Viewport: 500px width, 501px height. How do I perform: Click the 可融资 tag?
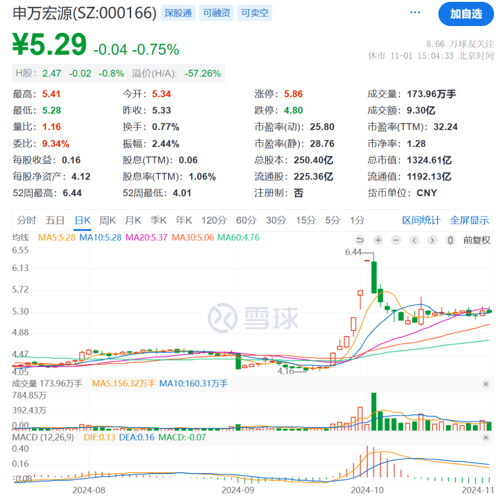[x=216, y=13]
